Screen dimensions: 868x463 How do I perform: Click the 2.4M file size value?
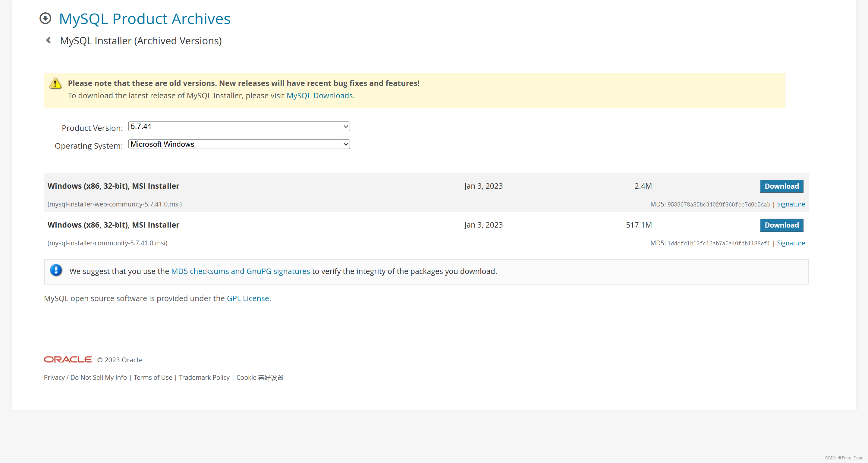(643, 186)
